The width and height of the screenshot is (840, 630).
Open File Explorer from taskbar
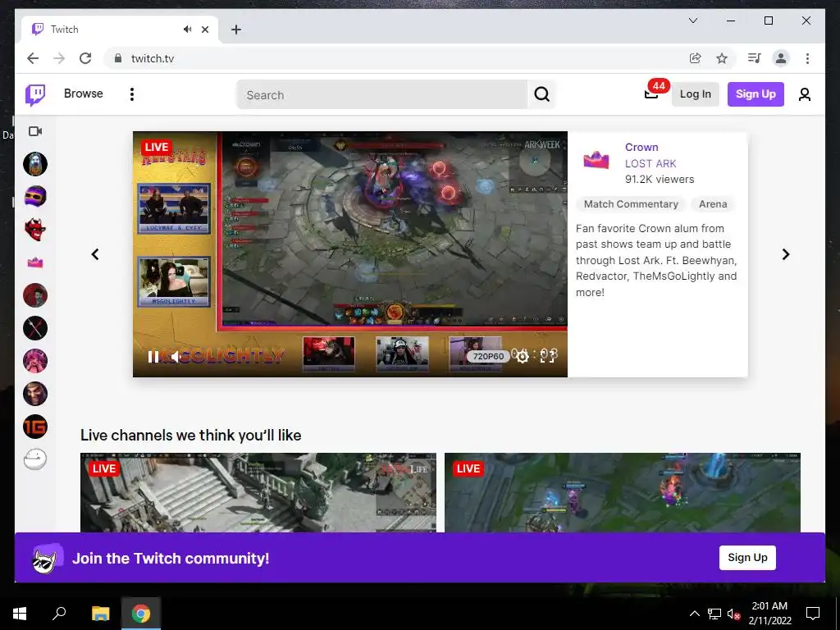coord(100,614)
